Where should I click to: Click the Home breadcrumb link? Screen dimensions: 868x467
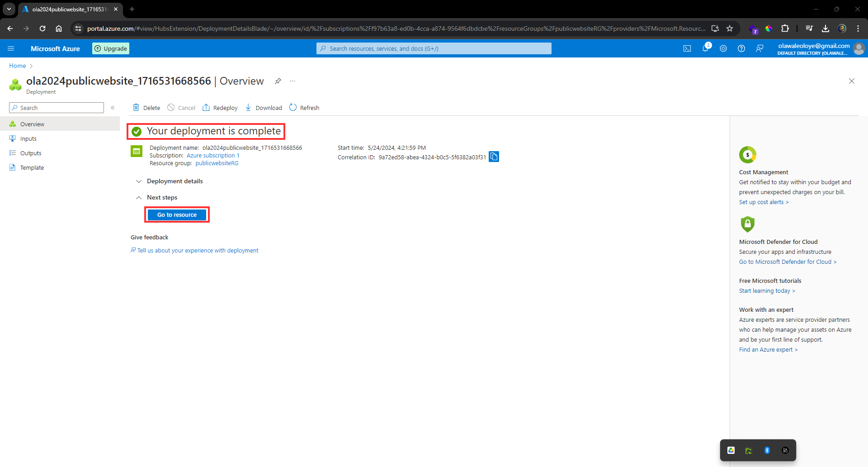pyautogui.click(x=18, y=66)
